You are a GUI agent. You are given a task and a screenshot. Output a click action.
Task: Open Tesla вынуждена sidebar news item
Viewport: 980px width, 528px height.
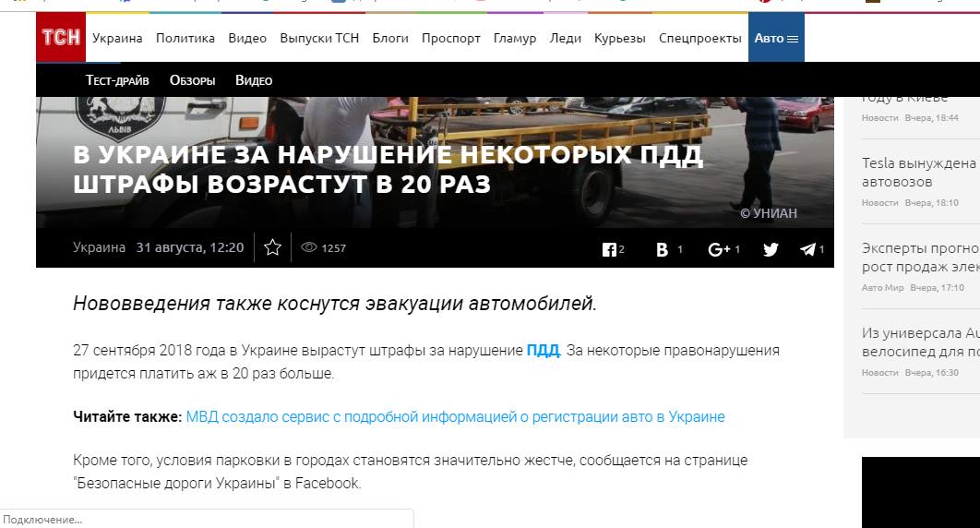point(919,173)
